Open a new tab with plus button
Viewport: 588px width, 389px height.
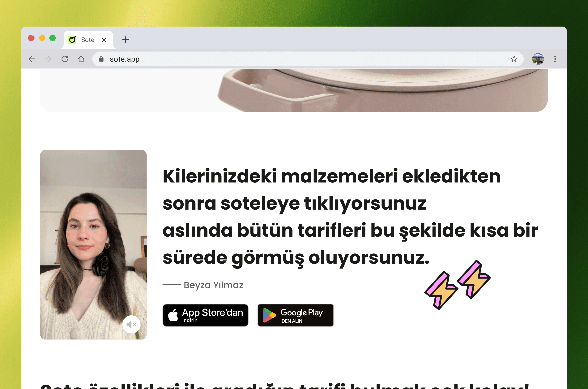click(126, 40)
